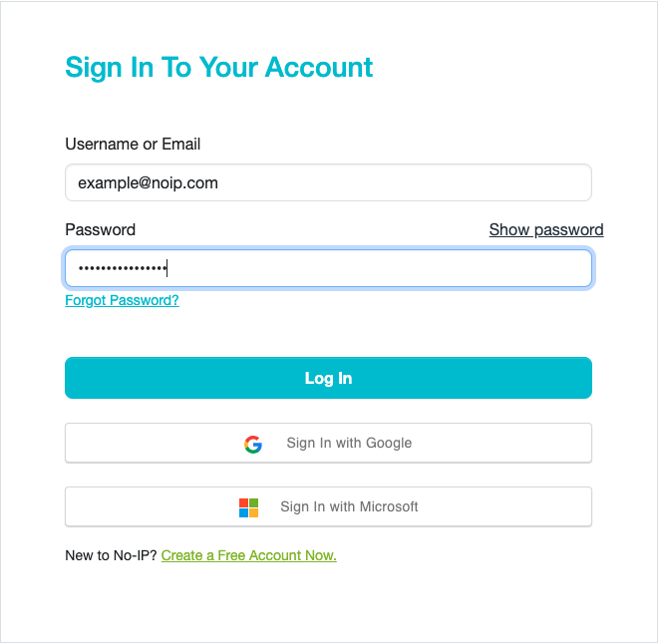Click the 'New to No-IP?' text
658x644 pixels.
click(111, 555)
